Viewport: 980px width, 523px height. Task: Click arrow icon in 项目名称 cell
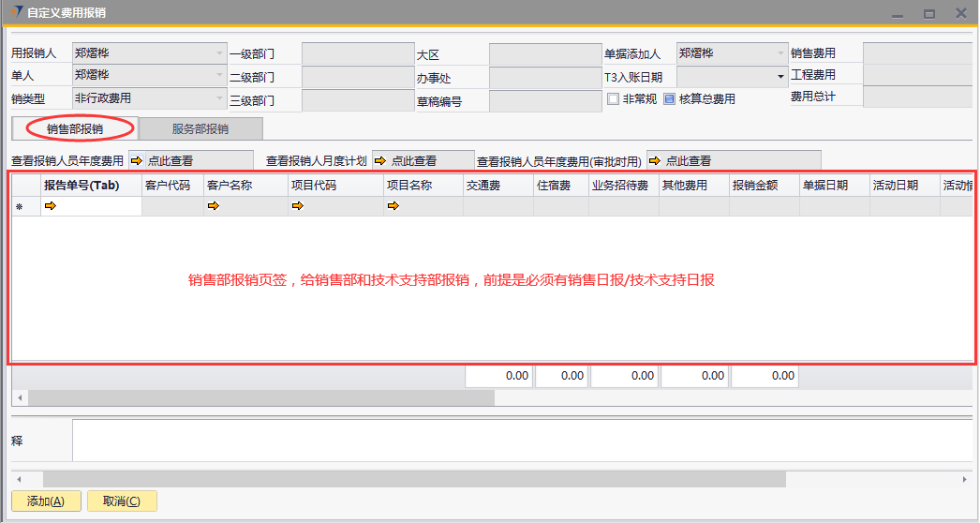point(393,206)
